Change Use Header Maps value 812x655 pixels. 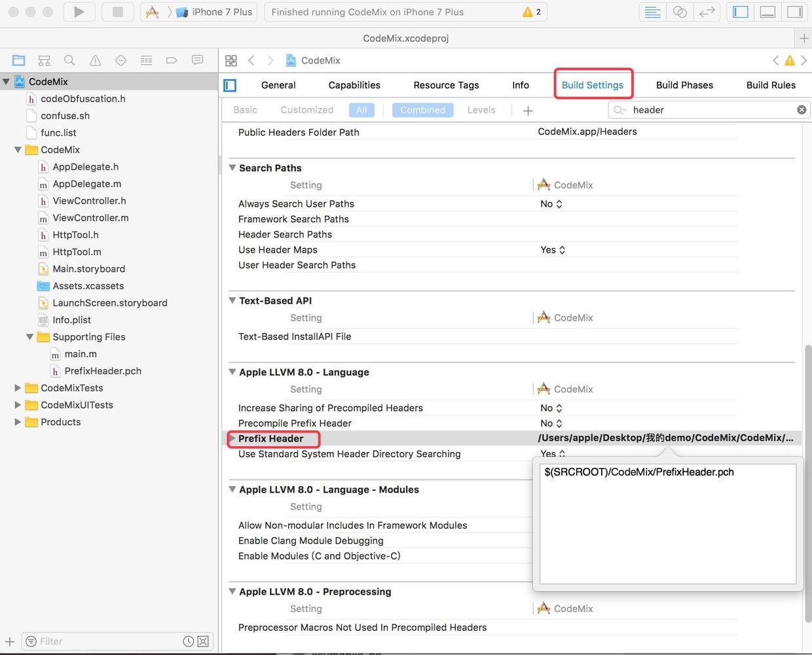[553, 250]
